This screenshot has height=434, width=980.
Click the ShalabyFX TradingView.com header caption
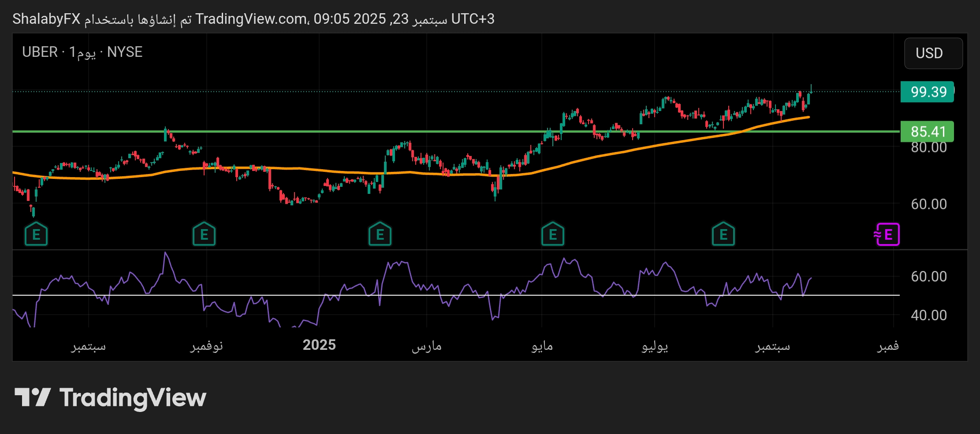pos(253,19)
